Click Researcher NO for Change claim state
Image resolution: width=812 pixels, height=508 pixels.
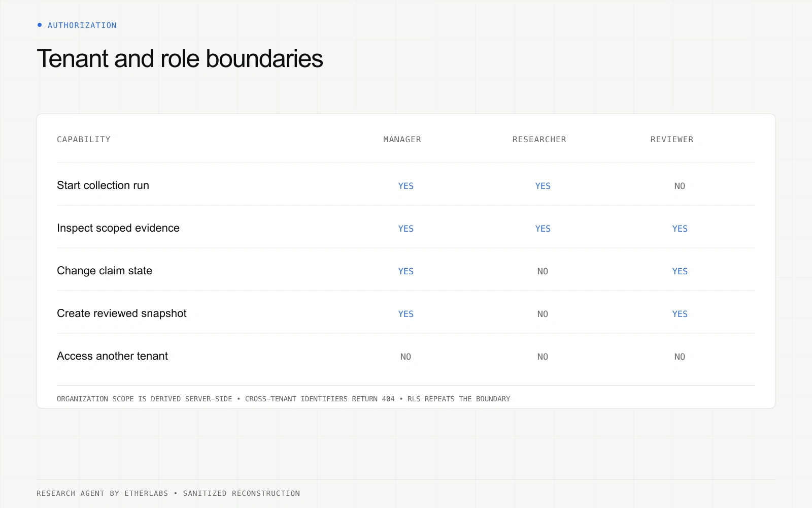(543, 271)
